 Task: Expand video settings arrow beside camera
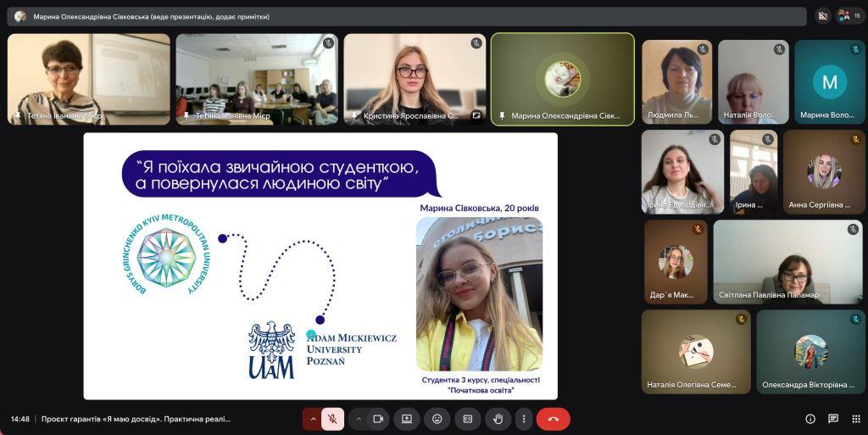(358, 419)
